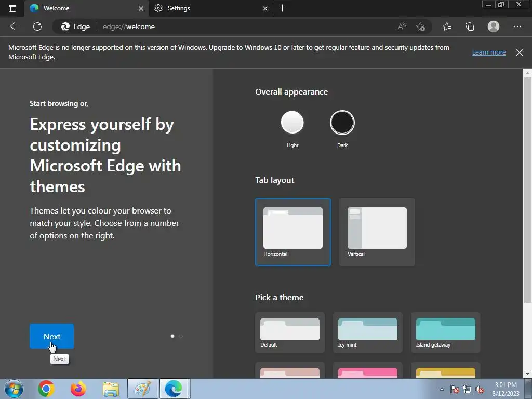The image size is (532, 399).
Task: Open Windows Explorer from the taskbar
Action: 111,389
